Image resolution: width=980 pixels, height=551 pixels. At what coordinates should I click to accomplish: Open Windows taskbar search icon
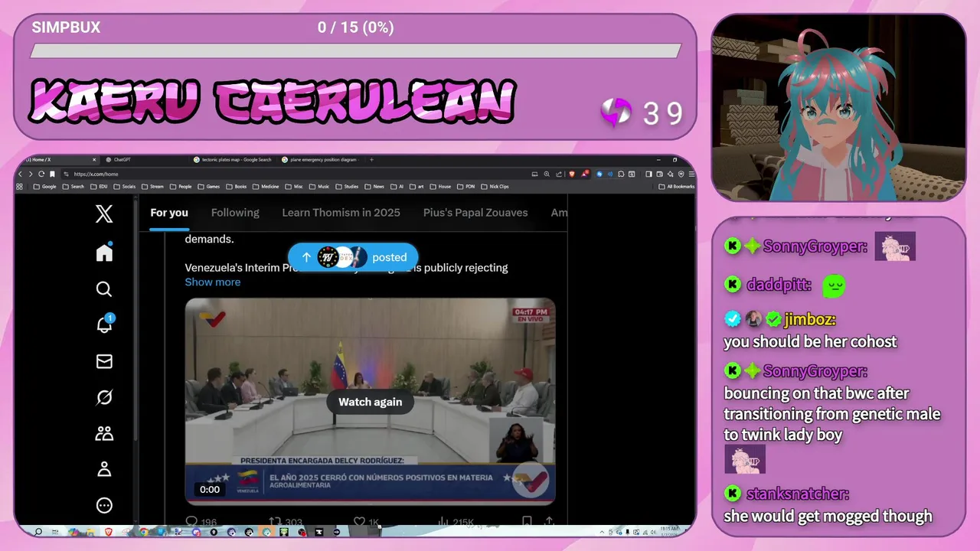pyautogui.click(x=38, y=531)
